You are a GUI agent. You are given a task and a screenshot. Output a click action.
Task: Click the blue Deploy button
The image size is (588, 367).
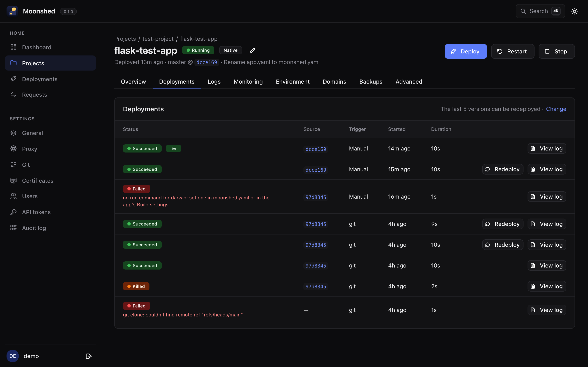[x=465, y=51]
